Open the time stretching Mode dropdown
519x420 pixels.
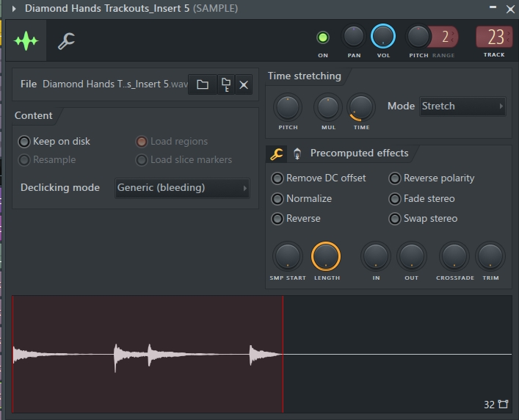[x=462, y=106]
